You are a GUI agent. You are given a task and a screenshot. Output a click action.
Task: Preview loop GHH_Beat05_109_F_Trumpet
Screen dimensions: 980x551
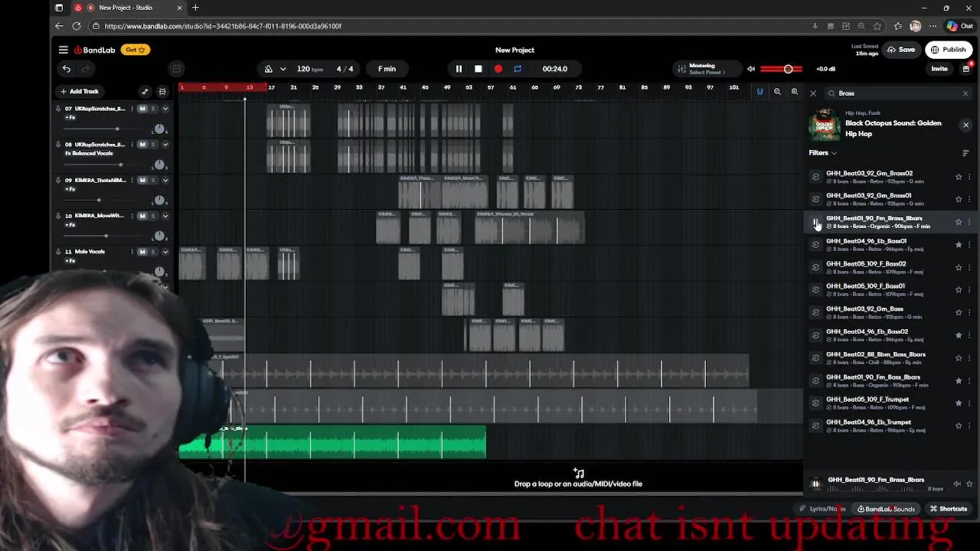pyautogui.click(x=815, y=403)
